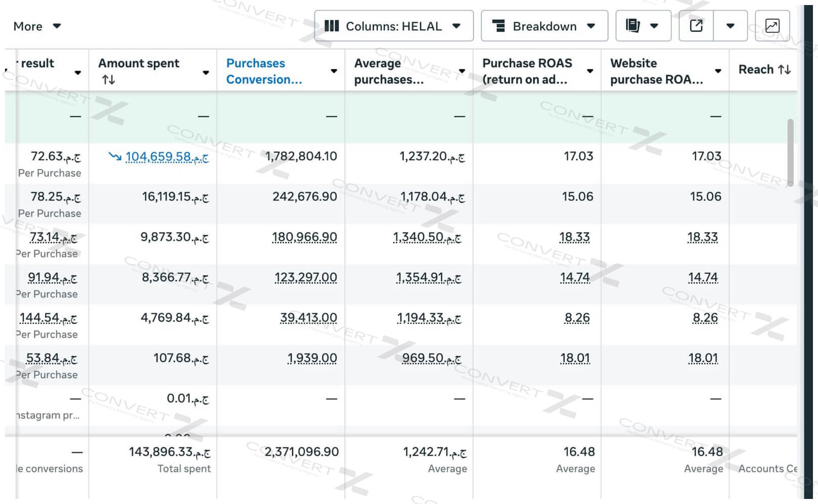The width and height of the screenshot is (818, 504).
Task: Sort by Reach arrows icon
Action: click(x=784, y=70)
